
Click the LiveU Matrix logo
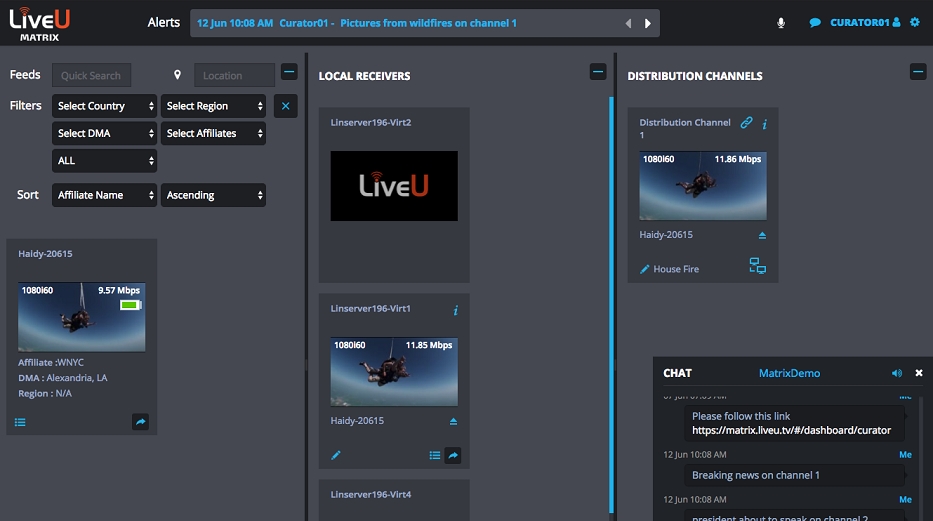point(39,24)
